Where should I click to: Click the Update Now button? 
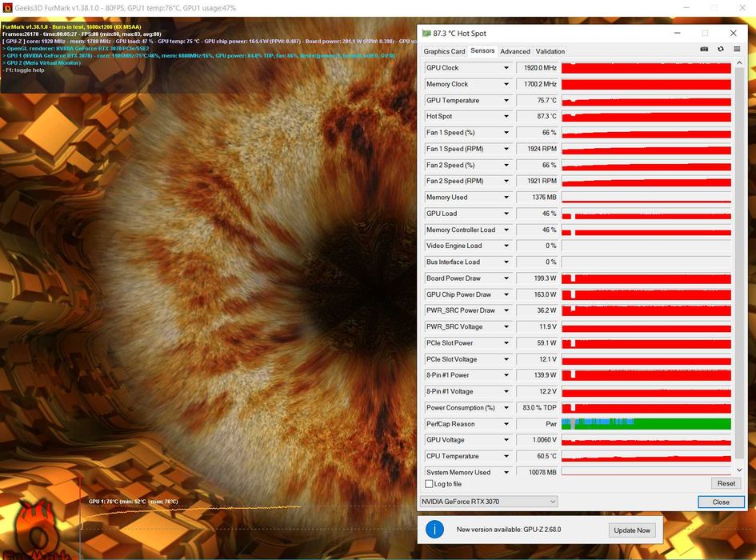click(x=632, y=530)
